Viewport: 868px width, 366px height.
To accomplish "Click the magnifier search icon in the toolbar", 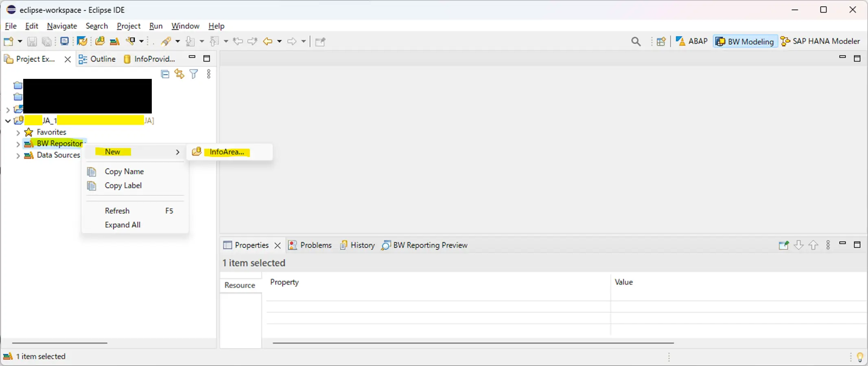I will tap(636, 41).
